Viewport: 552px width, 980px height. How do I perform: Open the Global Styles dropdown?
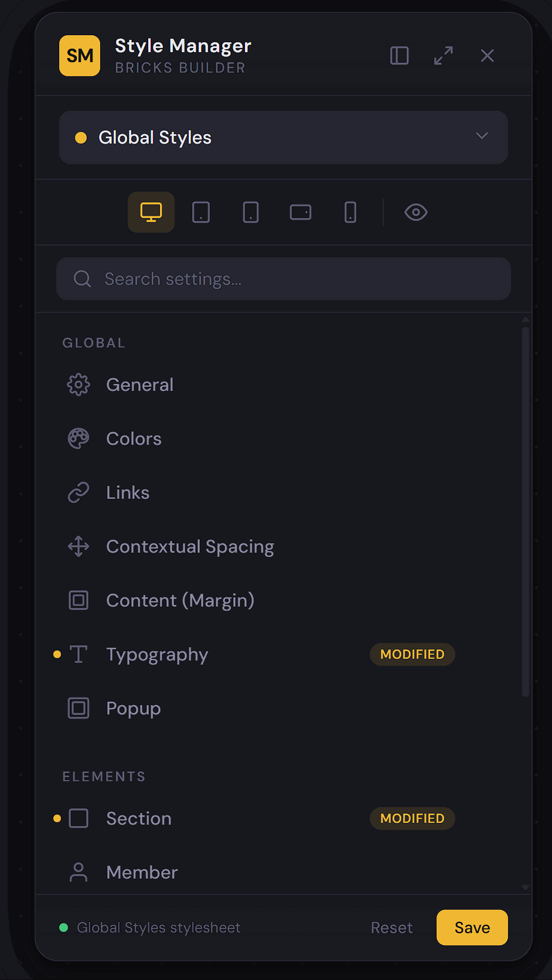click(x=283, y=138)
